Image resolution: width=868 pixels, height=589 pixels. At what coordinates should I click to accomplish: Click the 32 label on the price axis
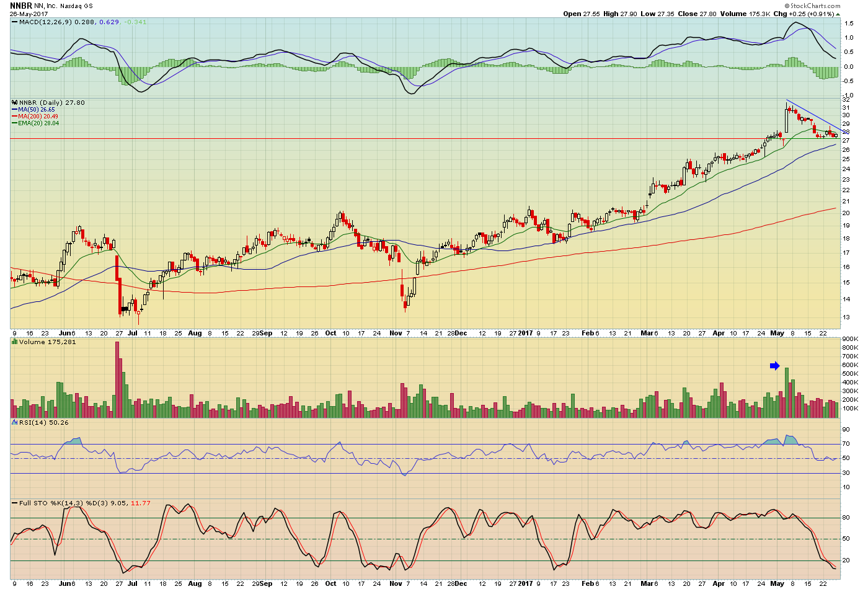[846, 100]
